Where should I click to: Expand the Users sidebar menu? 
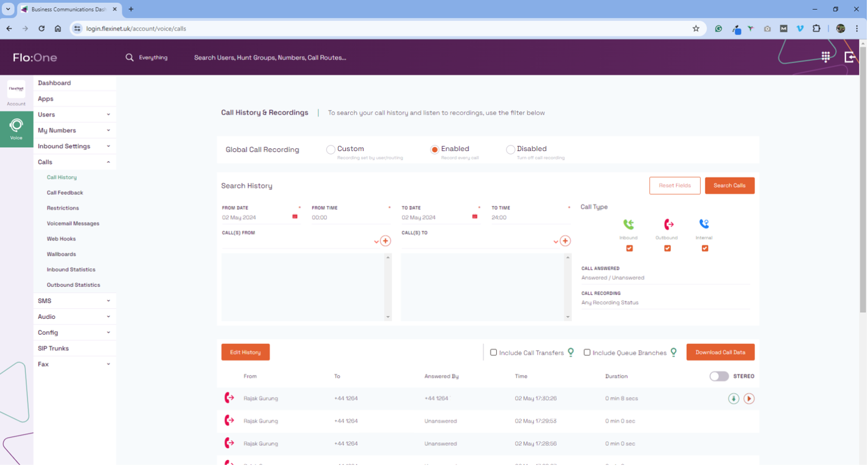coord(74,114)
